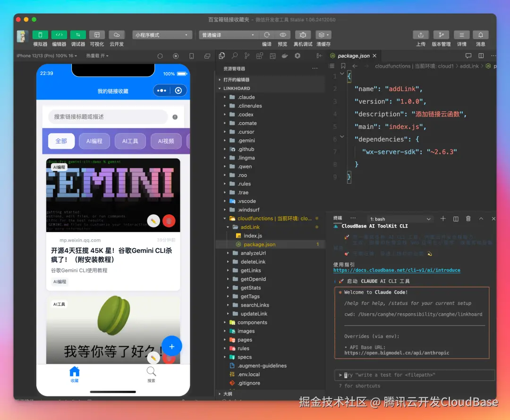Expand the .vscode folder

click(270, 201)
